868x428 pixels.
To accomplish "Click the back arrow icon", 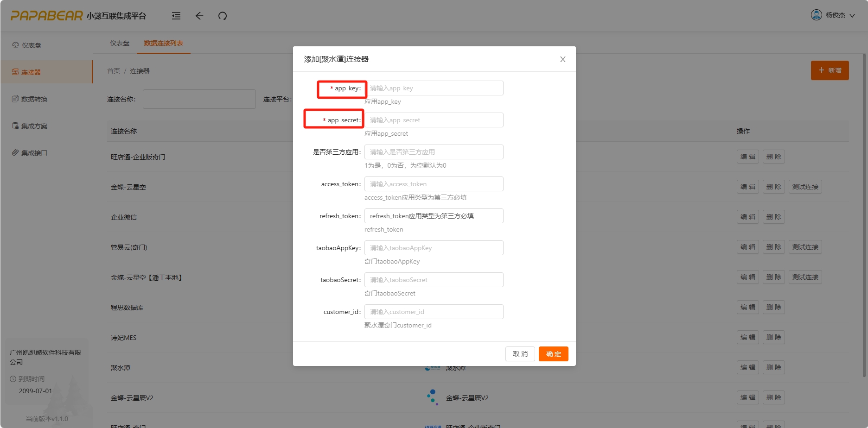I will point(199,16).
